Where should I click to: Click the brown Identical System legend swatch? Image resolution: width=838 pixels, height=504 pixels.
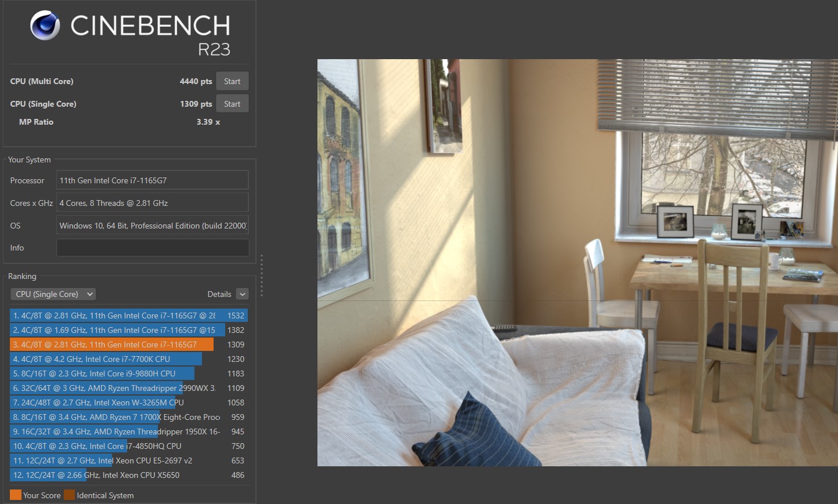click(x=69, y=495)
